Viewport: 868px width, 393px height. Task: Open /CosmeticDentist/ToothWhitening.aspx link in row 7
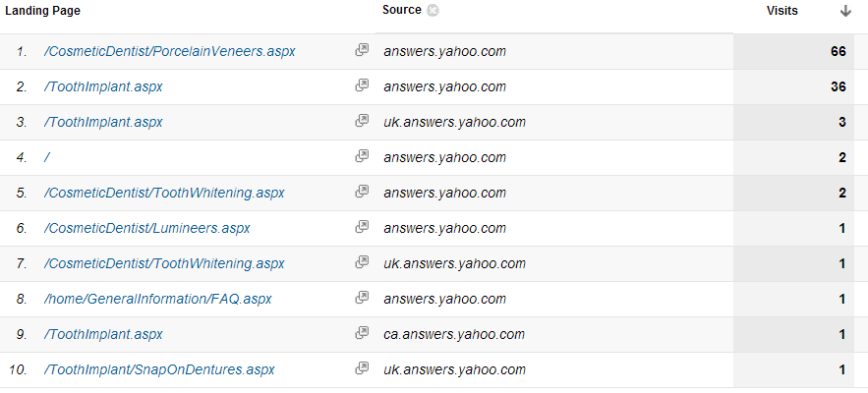[164, 264]
